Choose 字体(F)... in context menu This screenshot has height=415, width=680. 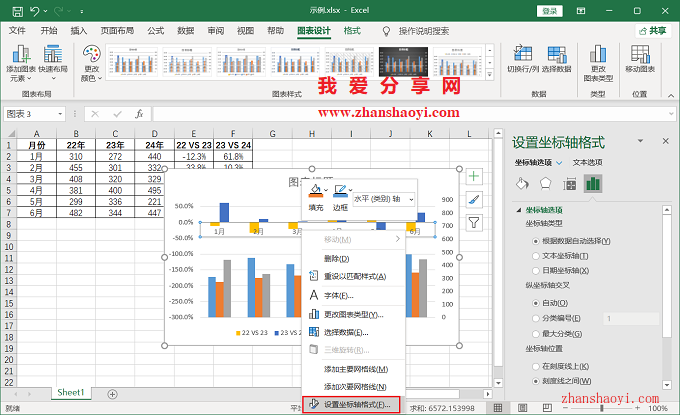[x=354, y=296]
